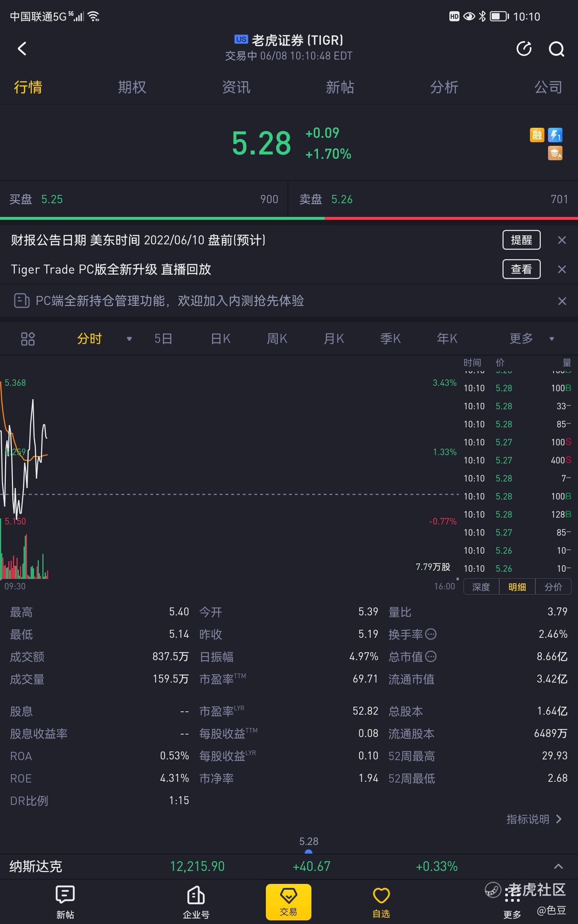
Task: Tap the 400S trade volume entry
Action: click(x=561, y=460)
